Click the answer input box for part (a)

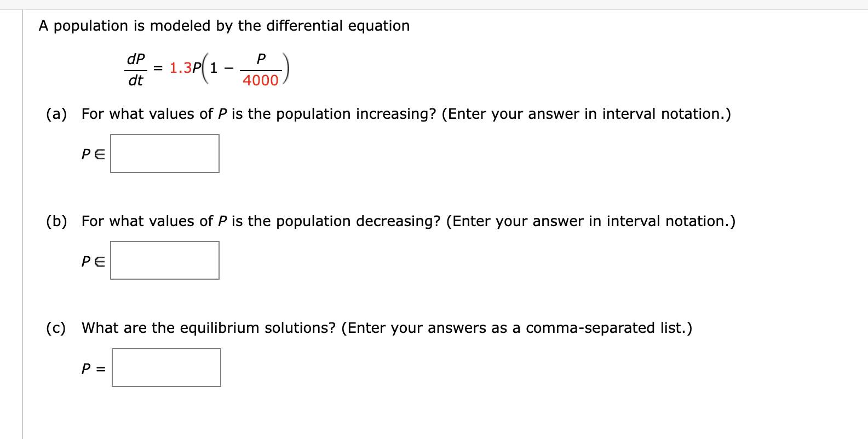[x=164, y=153]
